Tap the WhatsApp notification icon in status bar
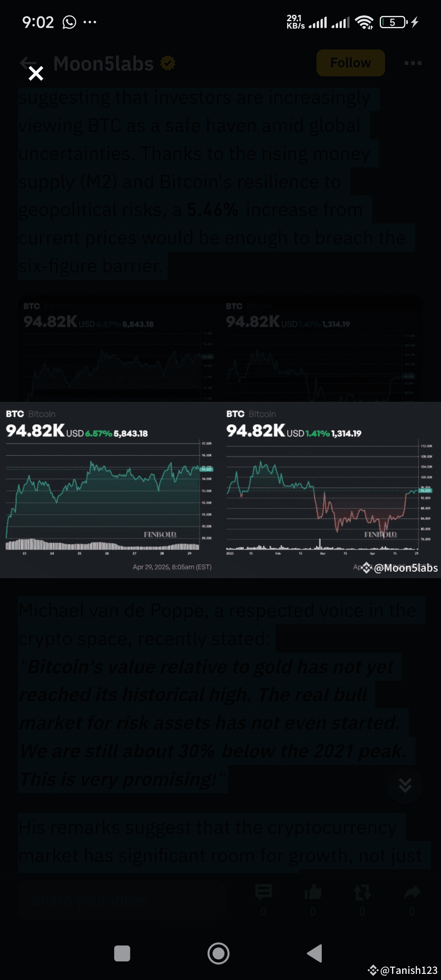This screenshot has width=441, height=980. click(x=69, y=22)
